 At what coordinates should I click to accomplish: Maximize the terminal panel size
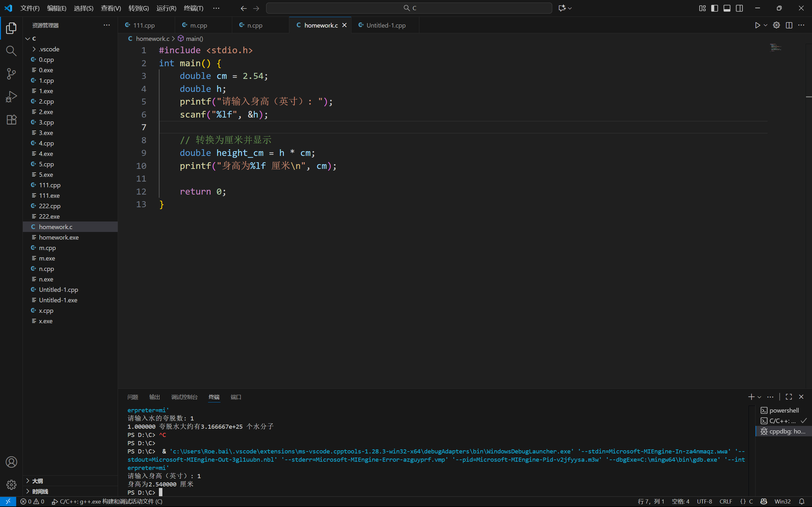789,397
